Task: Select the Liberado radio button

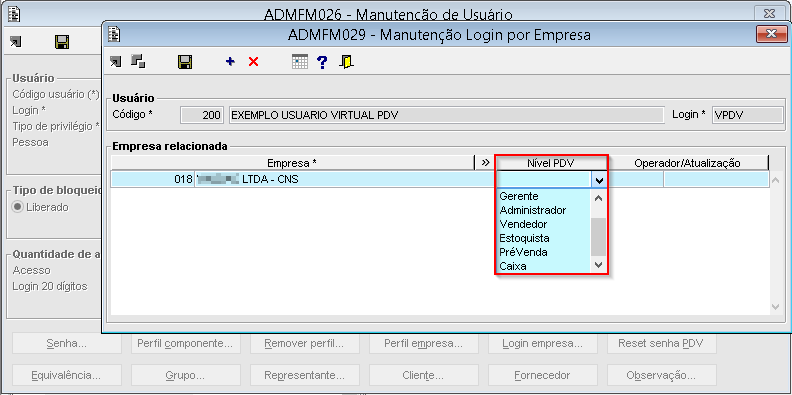Action: [x=18, y=207]
